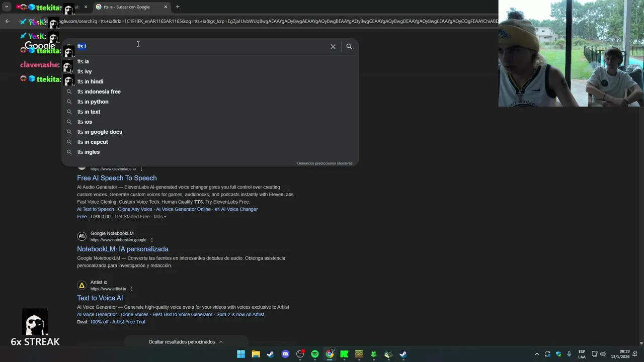The height and width of the screenshot is (362, 644).
Task: Go back with the browser back arrow
Action: click(x=7, y=21)
